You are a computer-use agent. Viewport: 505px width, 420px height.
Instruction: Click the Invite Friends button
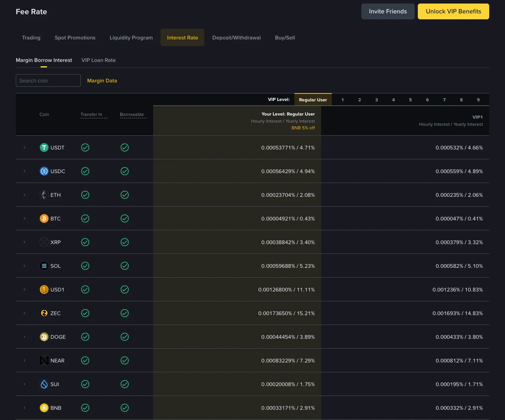pos(388,11)
